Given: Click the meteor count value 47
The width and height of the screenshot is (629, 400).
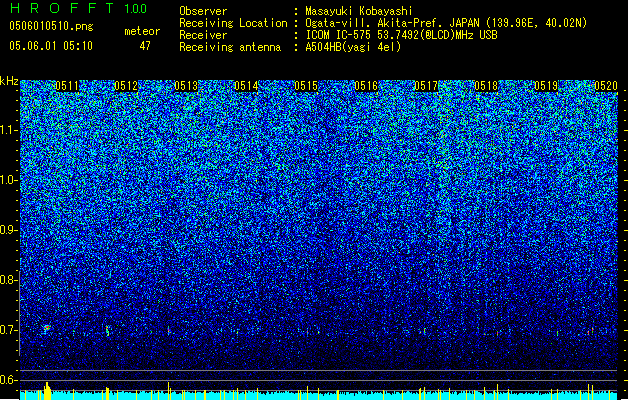Looking at the screenshot, I should [x=145, y=46].
